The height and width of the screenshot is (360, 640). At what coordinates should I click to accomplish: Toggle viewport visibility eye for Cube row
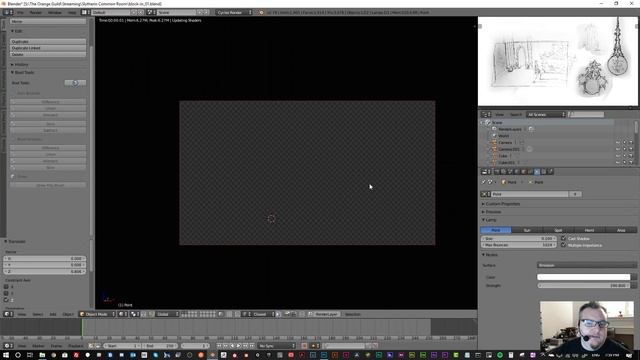(x=618, y=156)
